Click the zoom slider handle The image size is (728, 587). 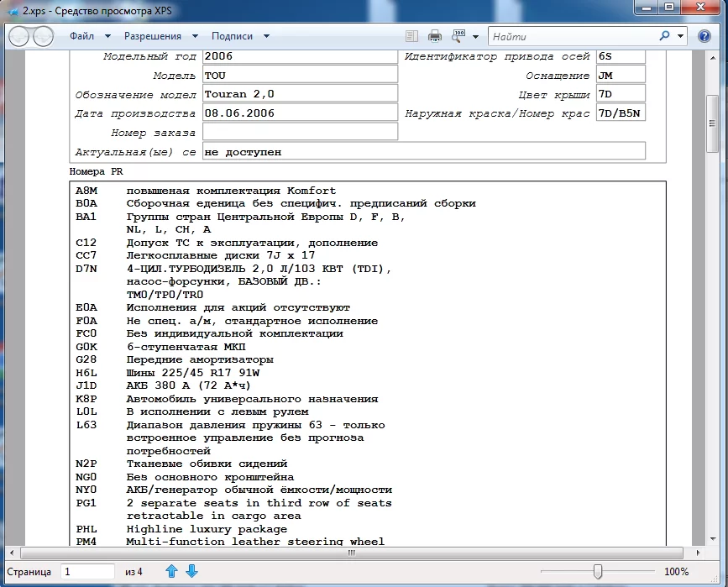click(x=597, y=571)
